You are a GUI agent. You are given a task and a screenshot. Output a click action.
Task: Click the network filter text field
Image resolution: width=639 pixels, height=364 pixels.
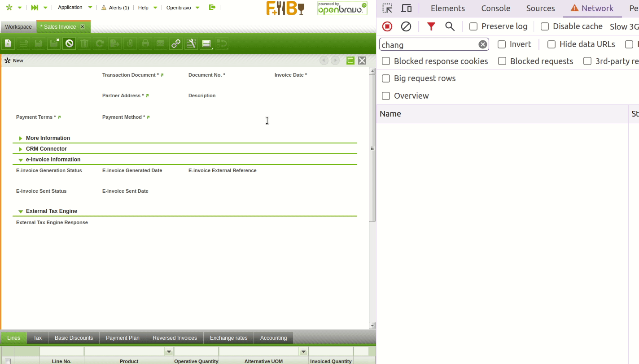[x=429, y=44]
